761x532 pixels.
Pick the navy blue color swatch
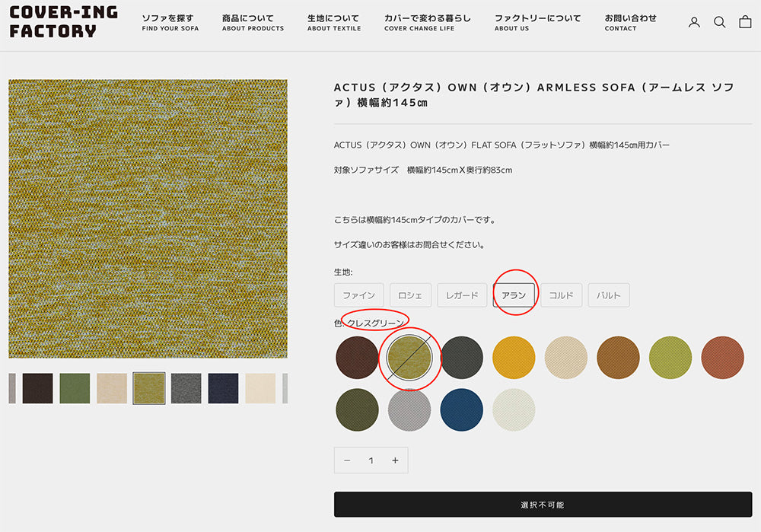[x=462, y=410]
